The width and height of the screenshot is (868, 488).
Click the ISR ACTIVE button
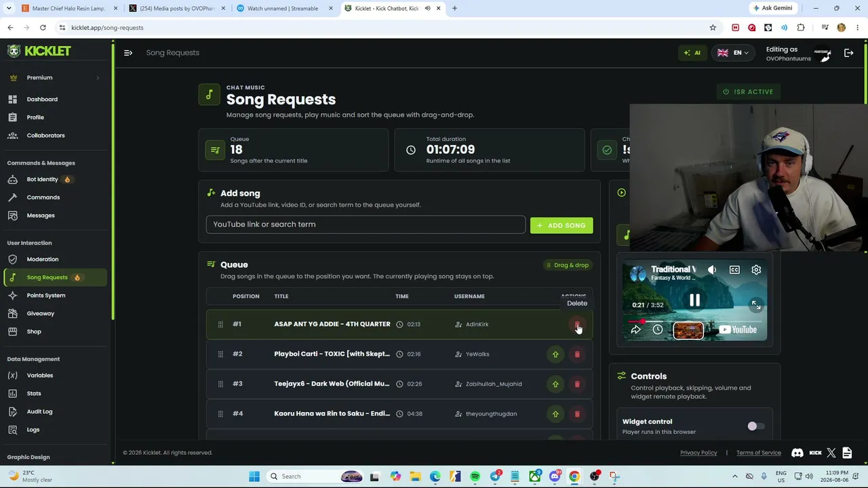(748, 91)
